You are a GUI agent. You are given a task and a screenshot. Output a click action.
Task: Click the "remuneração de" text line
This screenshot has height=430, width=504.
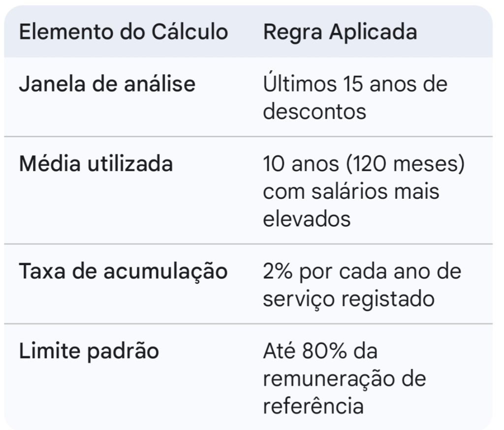pos(344,379)
